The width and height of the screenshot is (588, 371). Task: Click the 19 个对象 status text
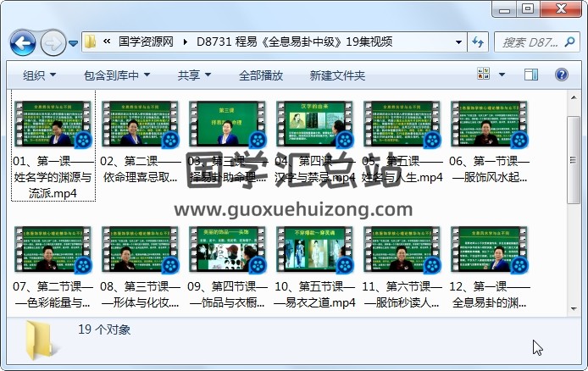104,329
